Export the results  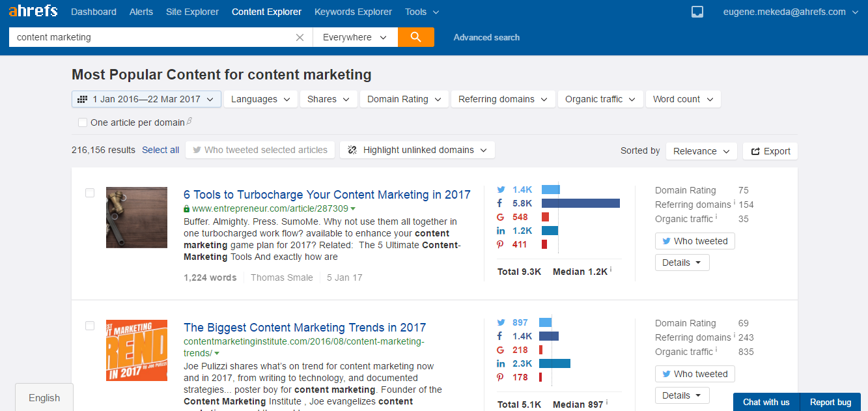tap(770, 151)
